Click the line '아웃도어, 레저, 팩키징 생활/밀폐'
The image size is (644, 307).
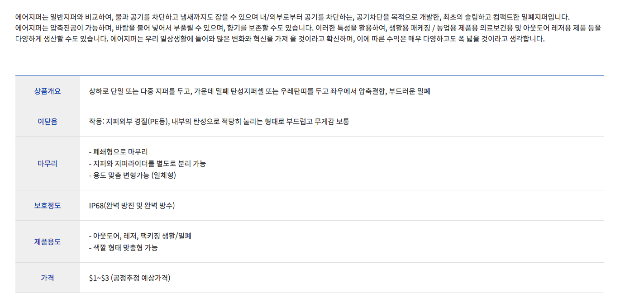click(x=140, y=236)
